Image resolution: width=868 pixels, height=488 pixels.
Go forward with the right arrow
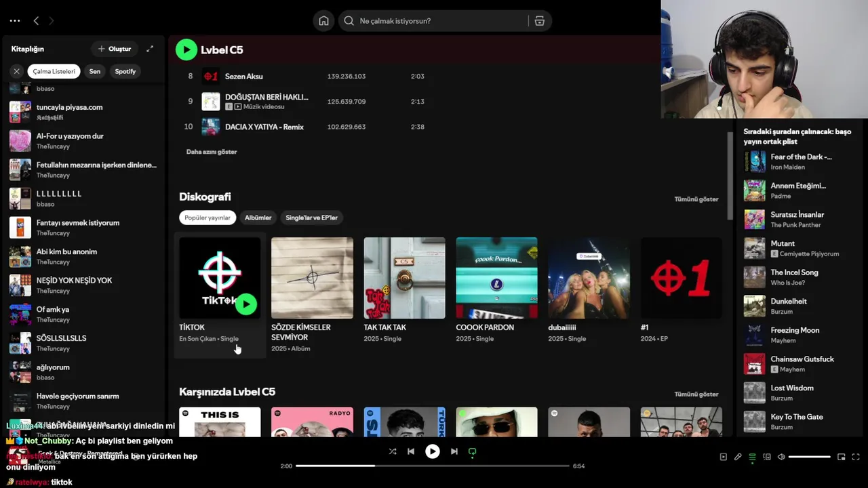51,21
